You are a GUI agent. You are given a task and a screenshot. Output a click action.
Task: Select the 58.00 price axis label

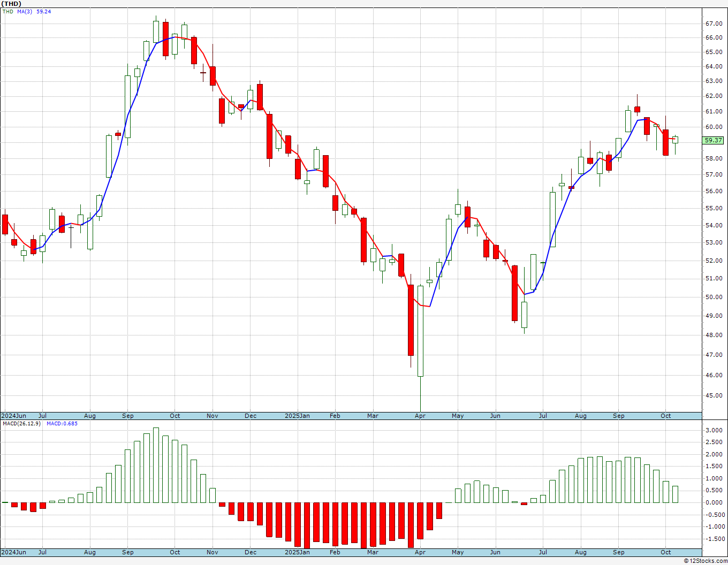(714, 158)
